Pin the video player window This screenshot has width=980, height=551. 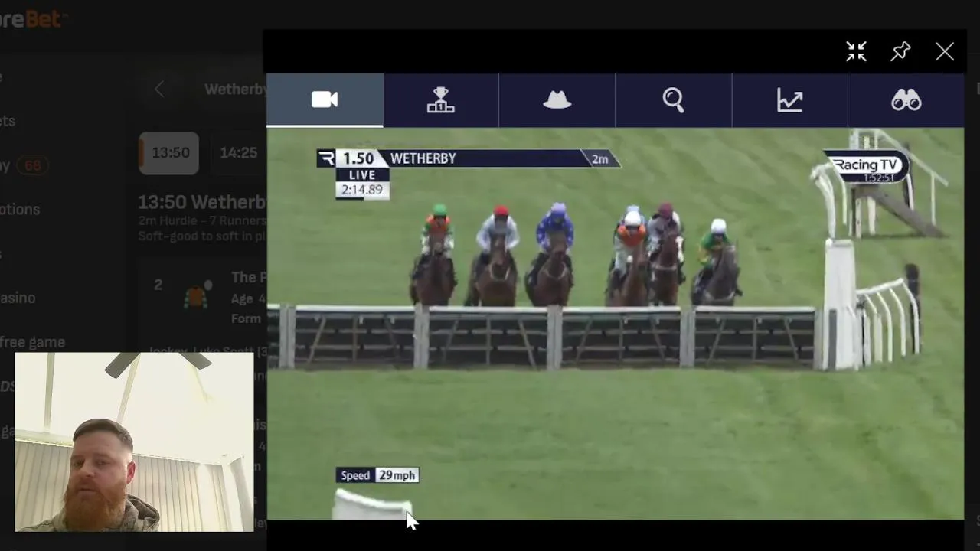(900, 51)
